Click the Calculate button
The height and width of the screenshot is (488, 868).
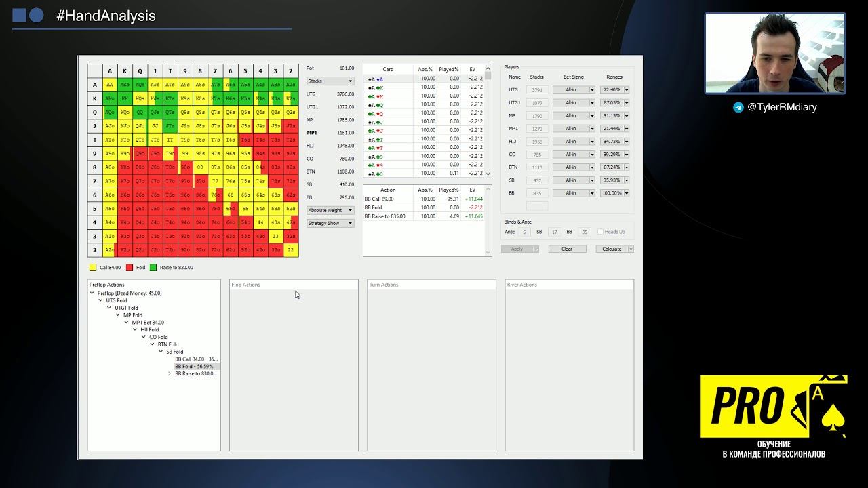[x=612, y=249]
